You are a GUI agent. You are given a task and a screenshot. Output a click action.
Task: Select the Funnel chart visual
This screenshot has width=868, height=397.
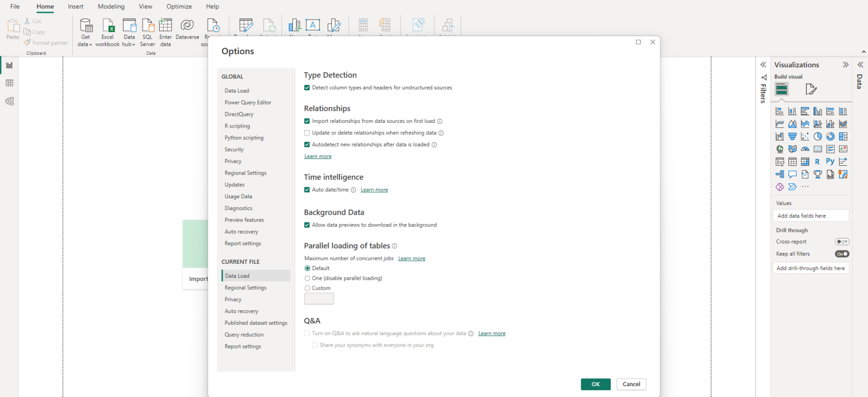(792, 137)
